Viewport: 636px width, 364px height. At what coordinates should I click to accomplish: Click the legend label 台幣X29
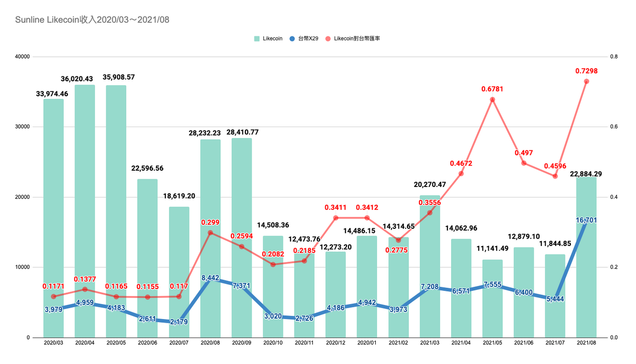(x=308, y=39)
